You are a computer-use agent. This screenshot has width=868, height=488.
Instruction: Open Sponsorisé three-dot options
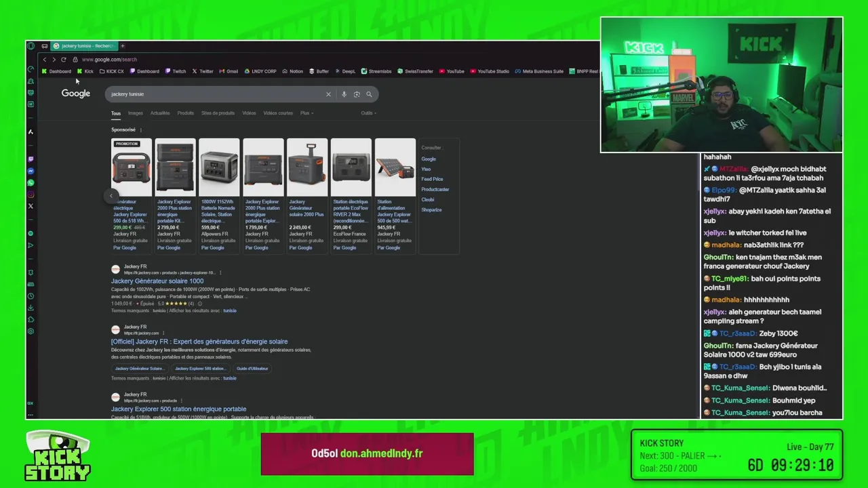point(140,130)
